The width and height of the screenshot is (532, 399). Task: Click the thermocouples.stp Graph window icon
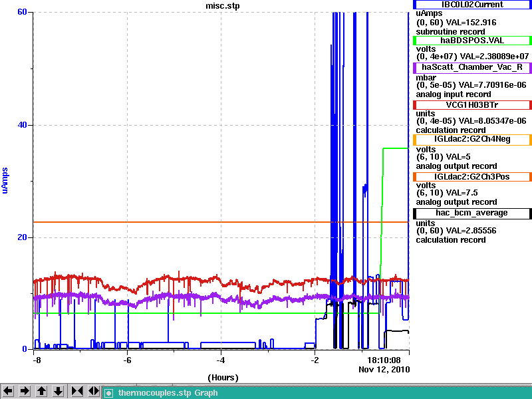pyautogui.click(x=108, y=393)
